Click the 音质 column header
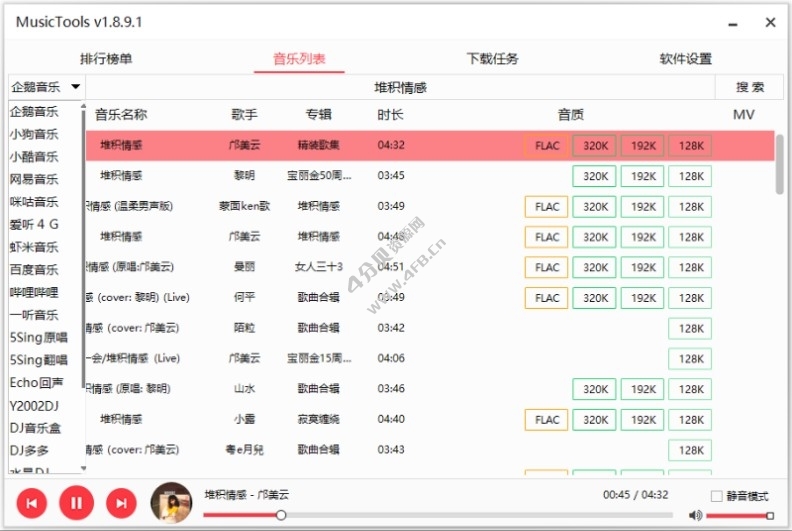Viewport: 792px width, 531px height. pos(571,115)
